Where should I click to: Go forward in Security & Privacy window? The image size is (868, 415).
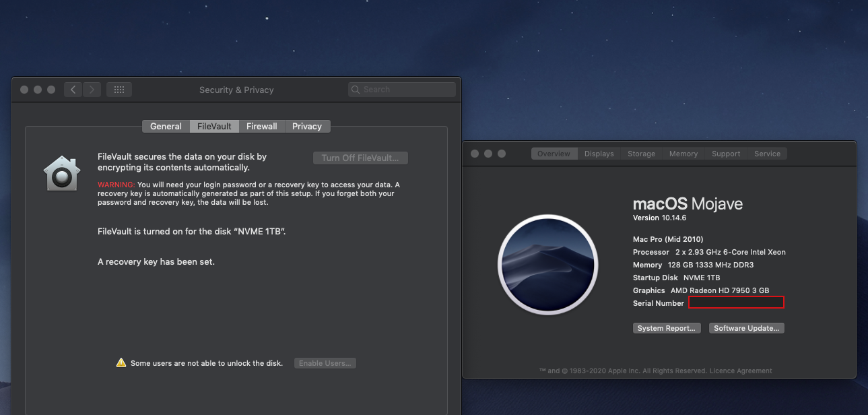pos(92,90)
